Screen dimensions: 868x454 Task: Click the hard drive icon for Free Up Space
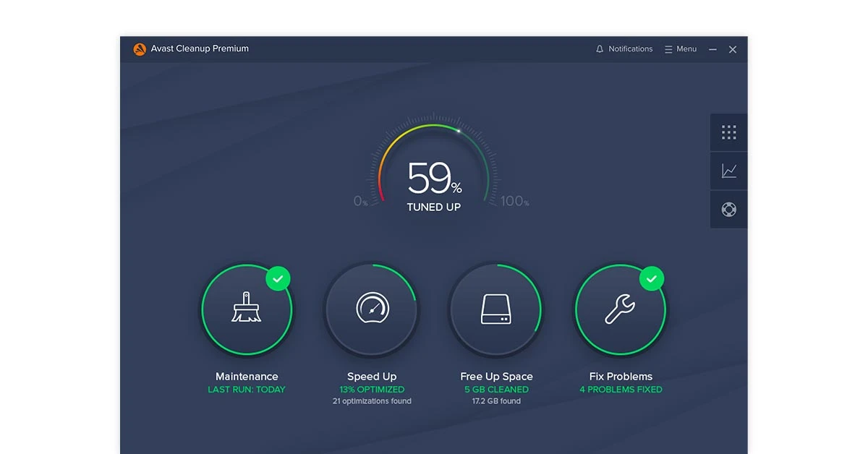pos(496,308)
